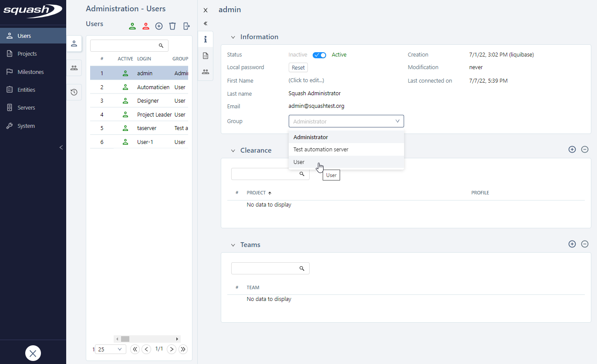Click add clearance plus icon
597x364 pixels.
coord(572,149)
